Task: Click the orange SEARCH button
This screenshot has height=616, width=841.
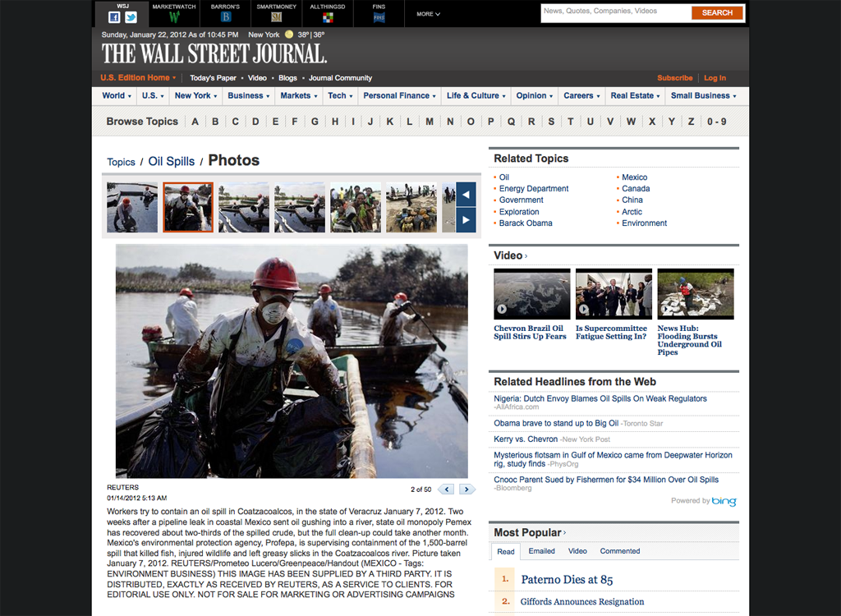Action: coord(717,12)
